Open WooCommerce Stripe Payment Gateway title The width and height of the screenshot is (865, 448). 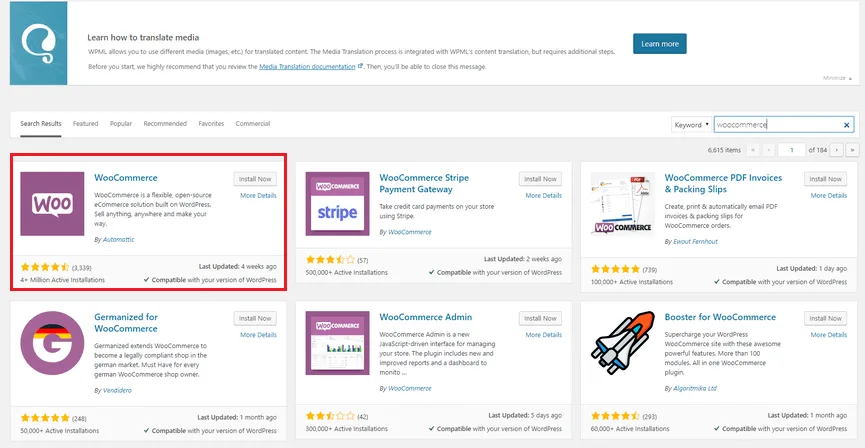point(424,183)
